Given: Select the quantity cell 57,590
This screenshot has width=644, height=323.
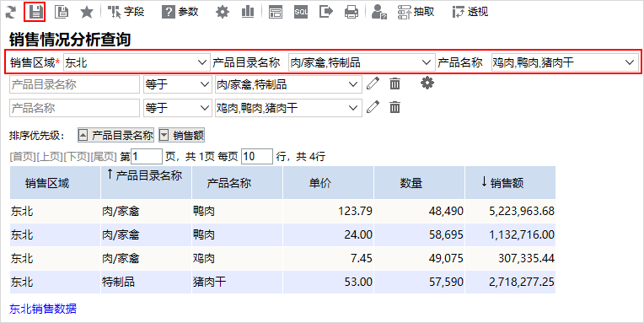Looking at the screenshot, I should coord(420,282).
